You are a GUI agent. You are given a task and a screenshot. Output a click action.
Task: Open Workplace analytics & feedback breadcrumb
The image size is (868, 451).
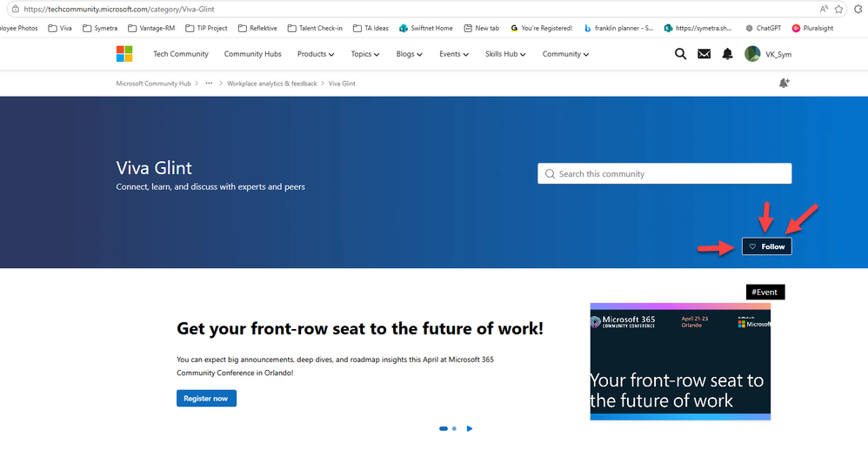272,84
